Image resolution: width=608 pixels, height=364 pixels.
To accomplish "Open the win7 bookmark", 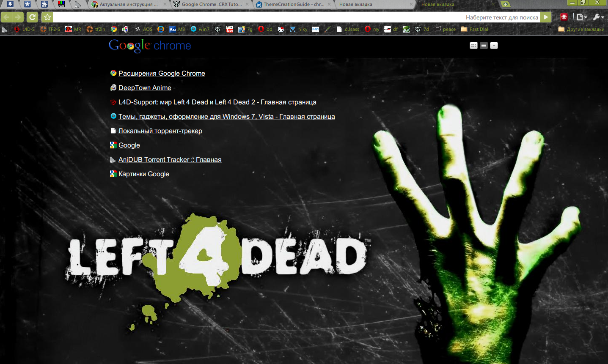I will tap(200, 29).
